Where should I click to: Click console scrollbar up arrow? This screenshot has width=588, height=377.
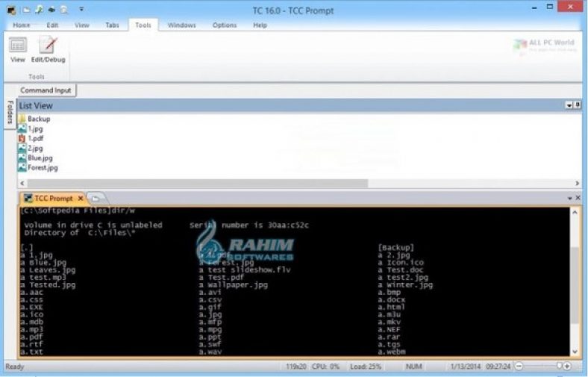[575, 213]
